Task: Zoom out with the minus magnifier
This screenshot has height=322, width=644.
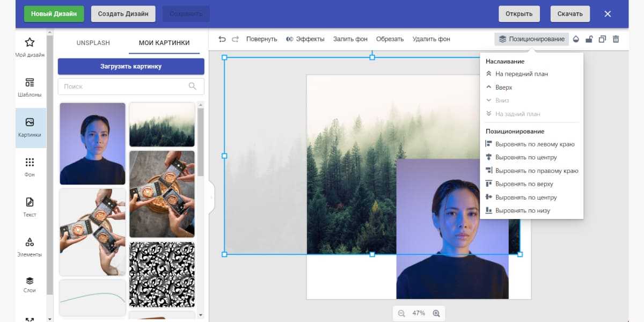Action: click(x=401, y=313)
